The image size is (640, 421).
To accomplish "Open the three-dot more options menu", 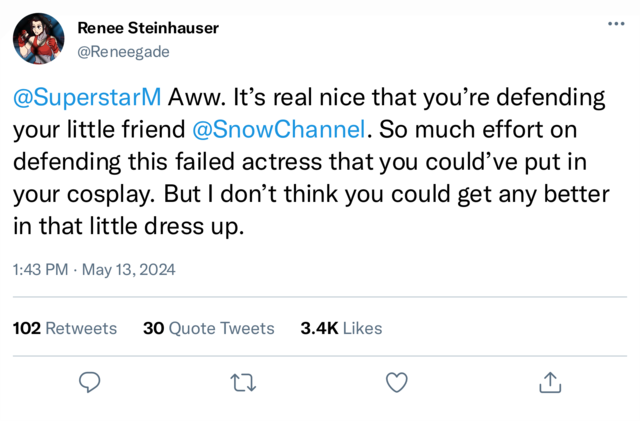I will click(x=615, y=25).
